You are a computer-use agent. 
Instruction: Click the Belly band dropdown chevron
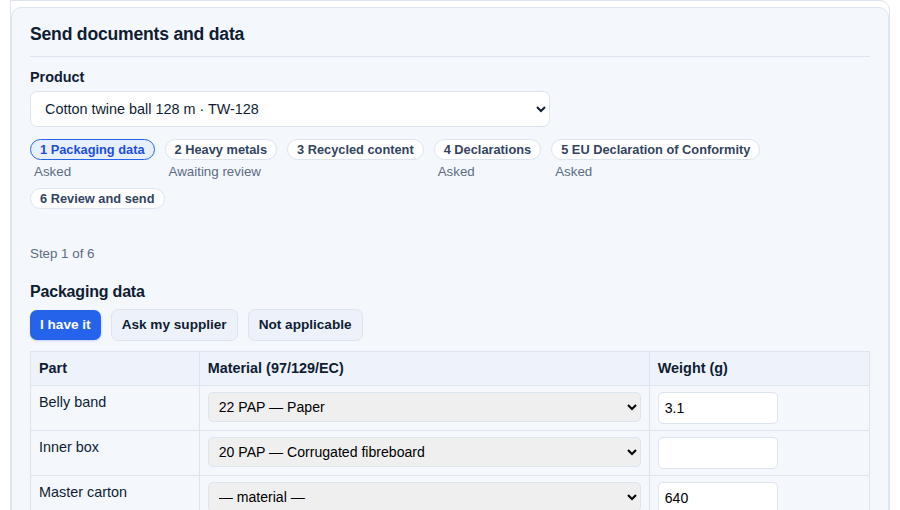coord(631,407)
